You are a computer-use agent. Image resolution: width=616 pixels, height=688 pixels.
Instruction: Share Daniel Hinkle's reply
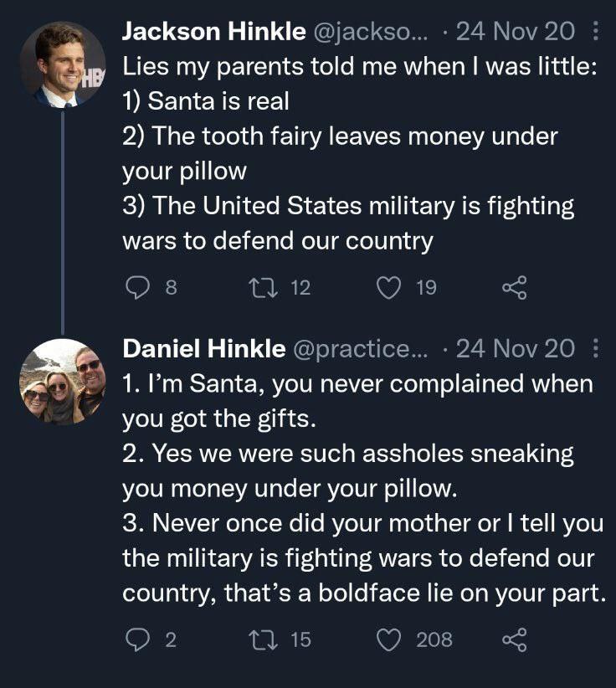[515, 640]
